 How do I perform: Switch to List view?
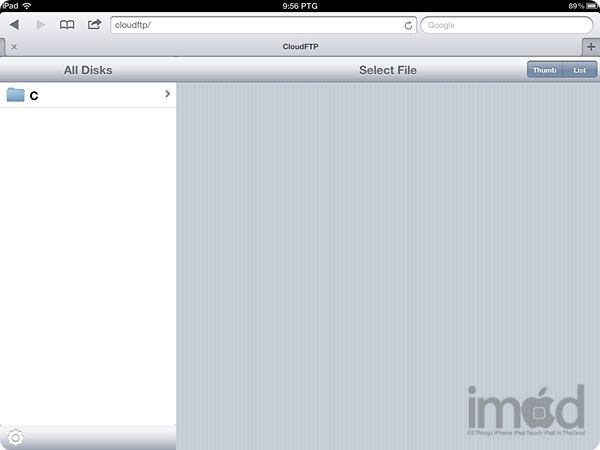tap(579, 70)
